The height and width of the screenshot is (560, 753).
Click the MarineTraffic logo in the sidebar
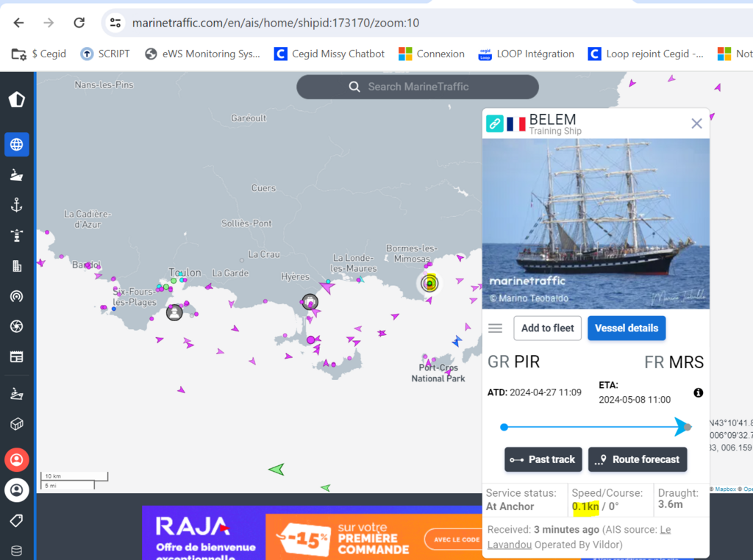click(17, 99)
